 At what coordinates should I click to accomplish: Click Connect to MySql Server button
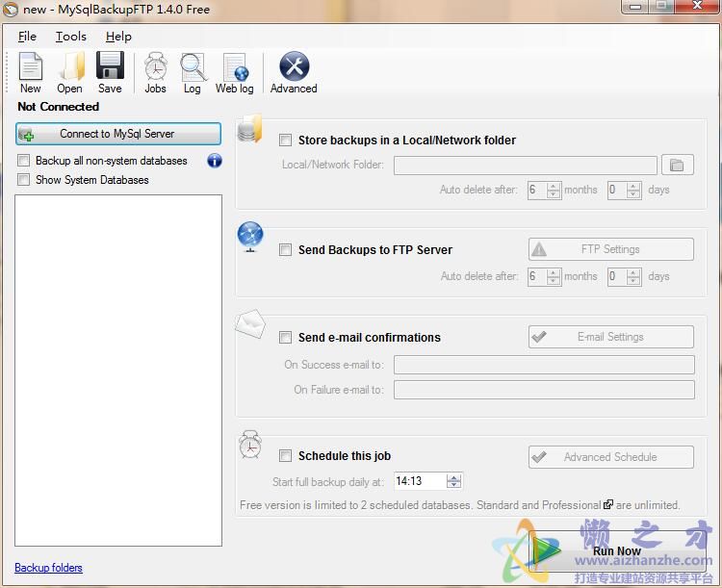pyautogui.click(x=118, y=134)
